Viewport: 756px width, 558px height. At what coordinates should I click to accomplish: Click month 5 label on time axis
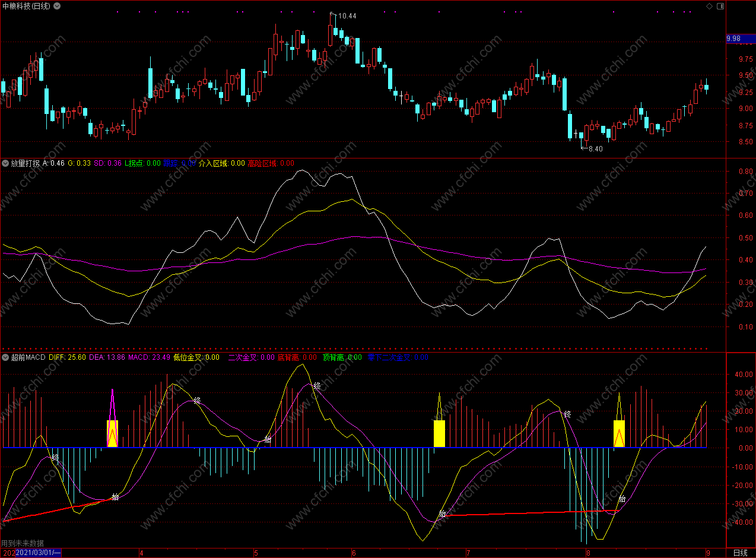tap(256, 553)
